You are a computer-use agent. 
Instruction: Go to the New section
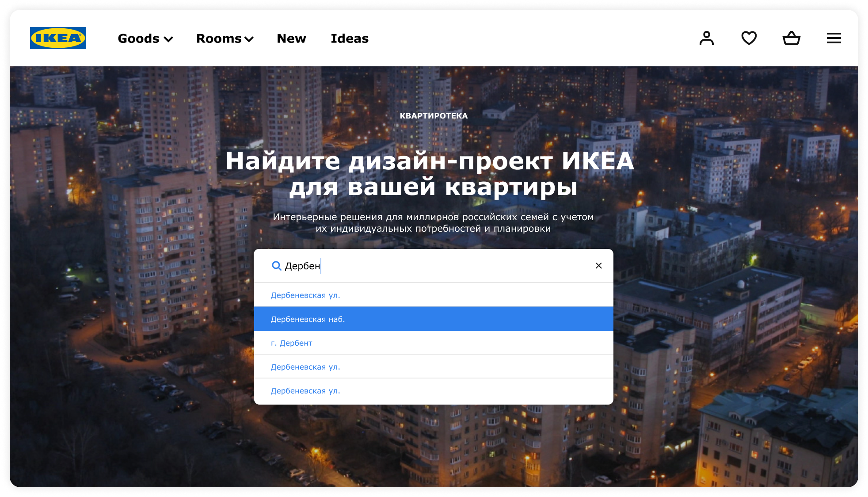pyautogui.click(x=291, y=38)
